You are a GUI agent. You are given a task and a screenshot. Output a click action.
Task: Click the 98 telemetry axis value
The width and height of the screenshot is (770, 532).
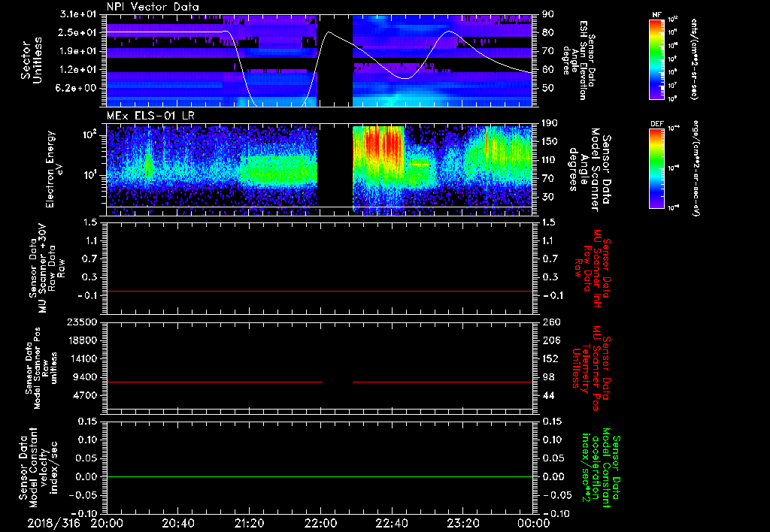[547, 377]
